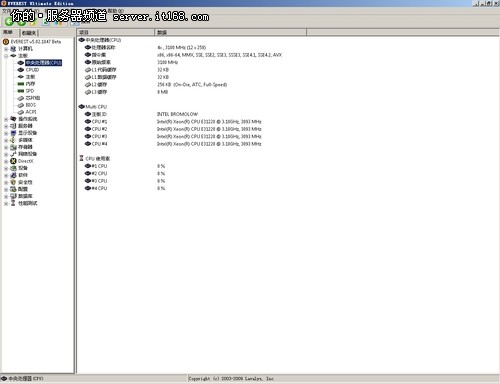Viewport: 500px width, 384px height.
Task: Expand the 服务器 server node
Action: [x=6, y=126]
